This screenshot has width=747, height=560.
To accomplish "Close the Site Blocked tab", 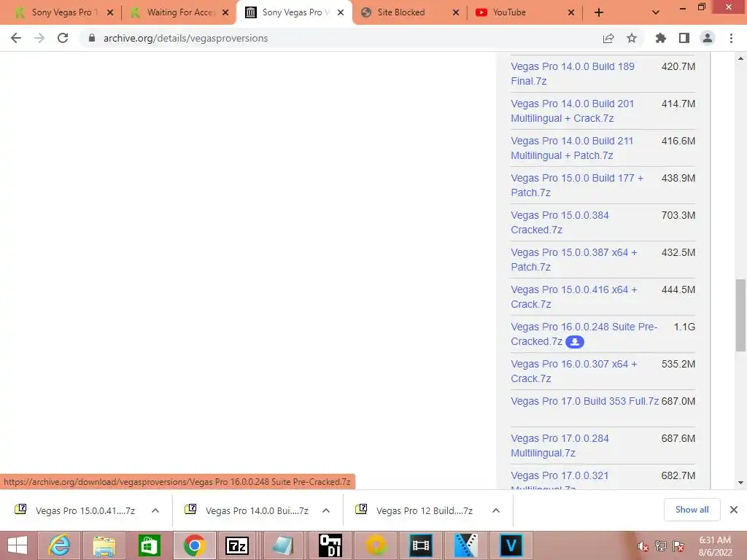I will tap(456, 13).
